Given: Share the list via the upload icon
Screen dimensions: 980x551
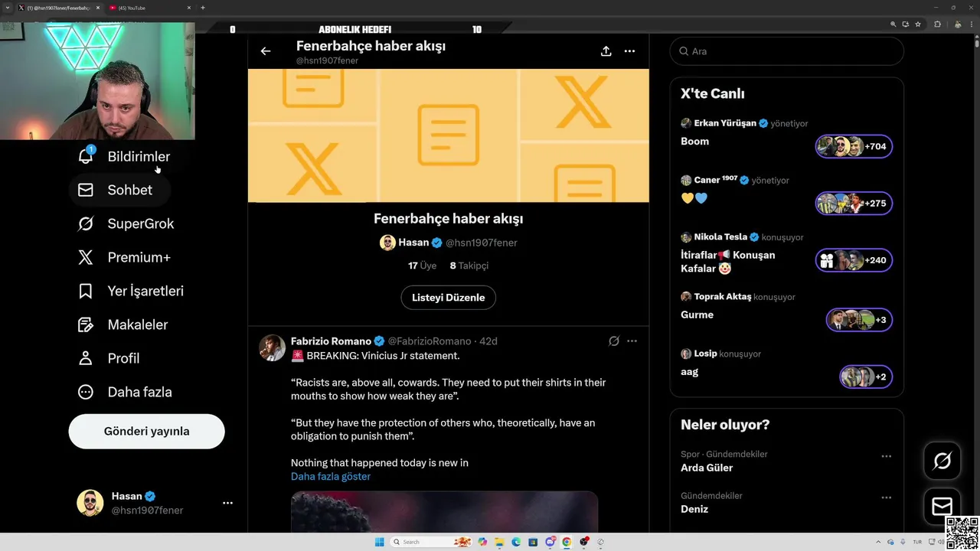Looking at the screenshot, I should pyautogui.click(x=606, y=51).
